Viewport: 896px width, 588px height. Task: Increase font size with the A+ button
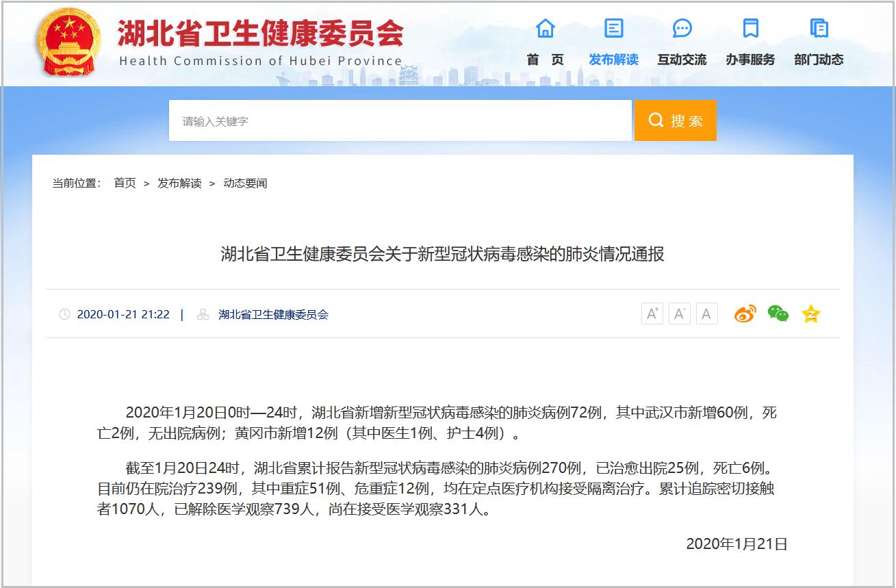pos(652,314)
